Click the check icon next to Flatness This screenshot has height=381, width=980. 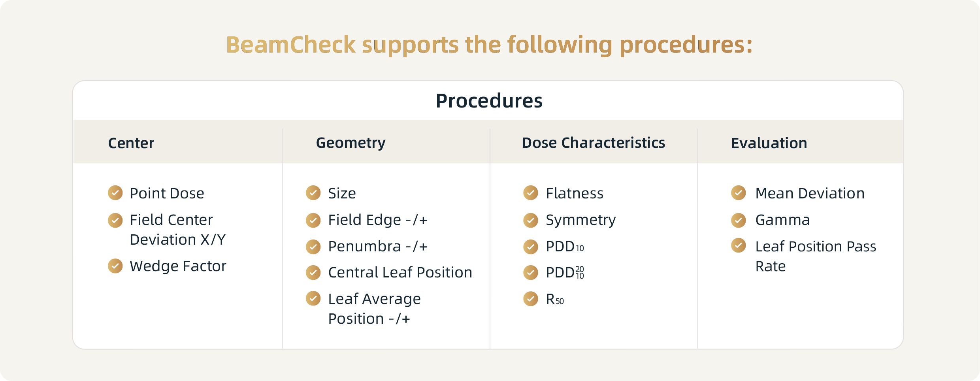[531, 193]
